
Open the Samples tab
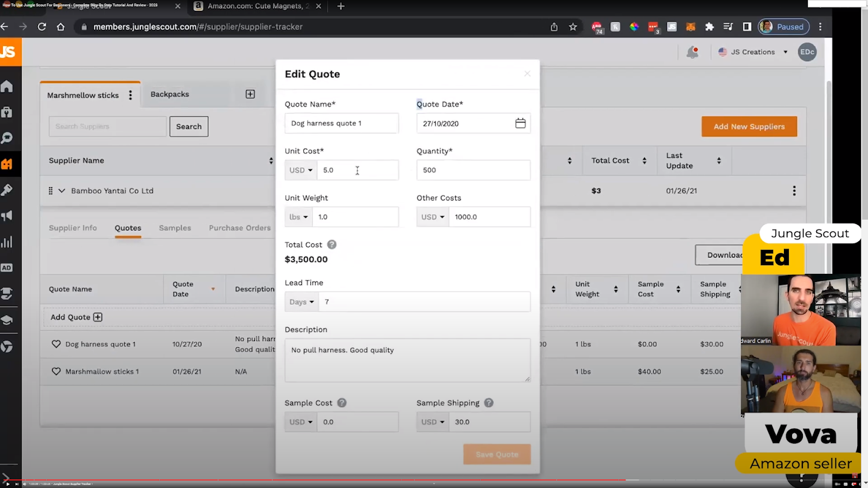175,228
